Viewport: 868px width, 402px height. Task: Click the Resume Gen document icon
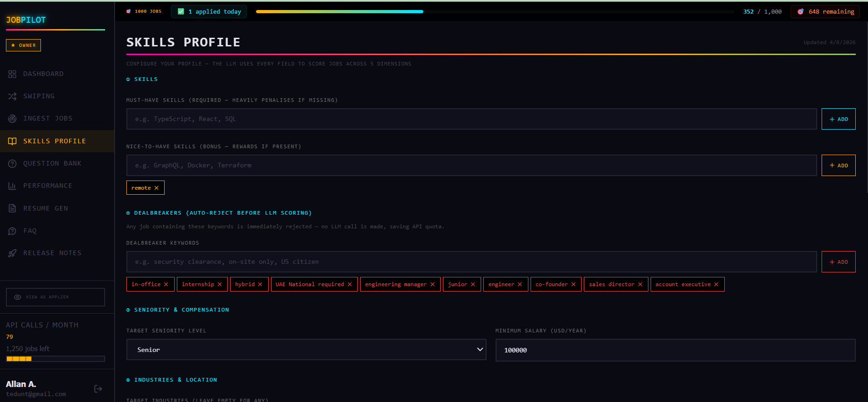(x=12, y=208)
